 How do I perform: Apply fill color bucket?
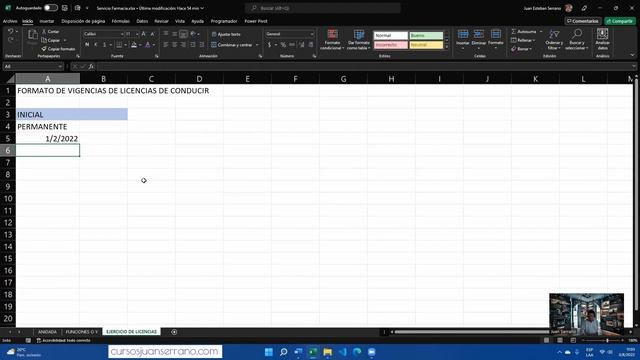coord(134,44)
